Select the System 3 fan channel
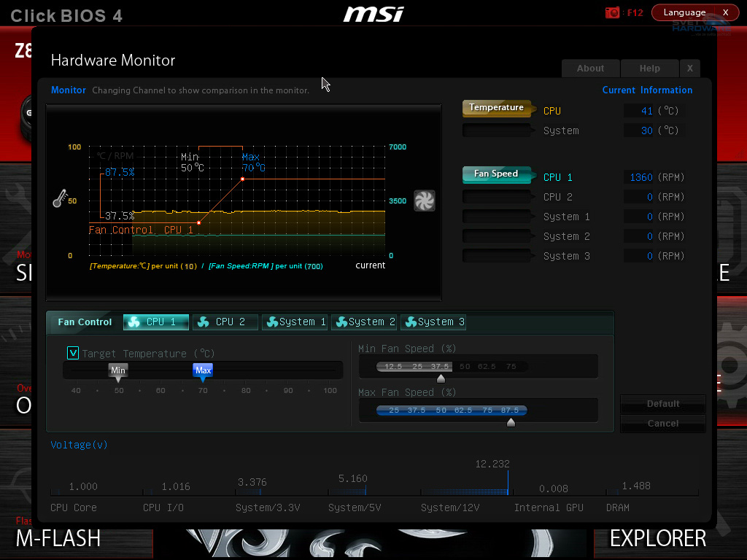 click(497, 255)
